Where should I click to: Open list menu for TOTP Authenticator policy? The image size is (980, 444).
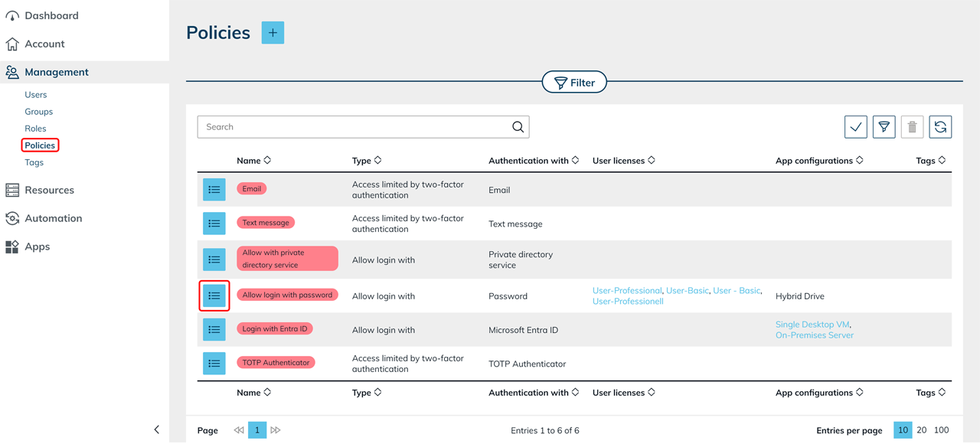coord(214,364)
